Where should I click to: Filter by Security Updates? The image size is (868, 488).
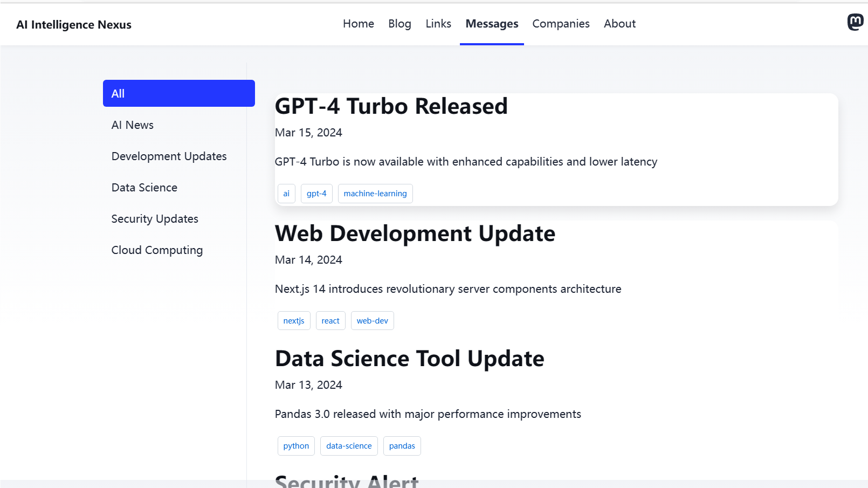point(155,219)
